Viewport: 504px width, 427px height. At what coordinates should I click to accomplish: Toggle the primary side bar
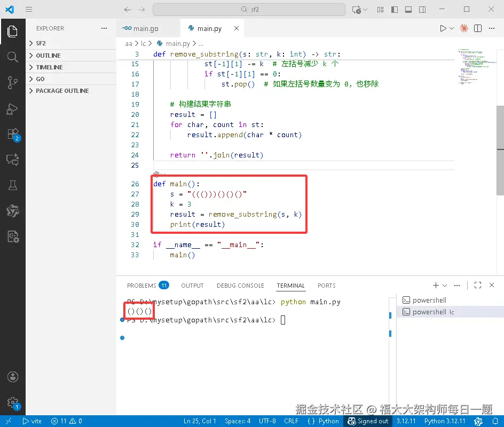[395, 9]
